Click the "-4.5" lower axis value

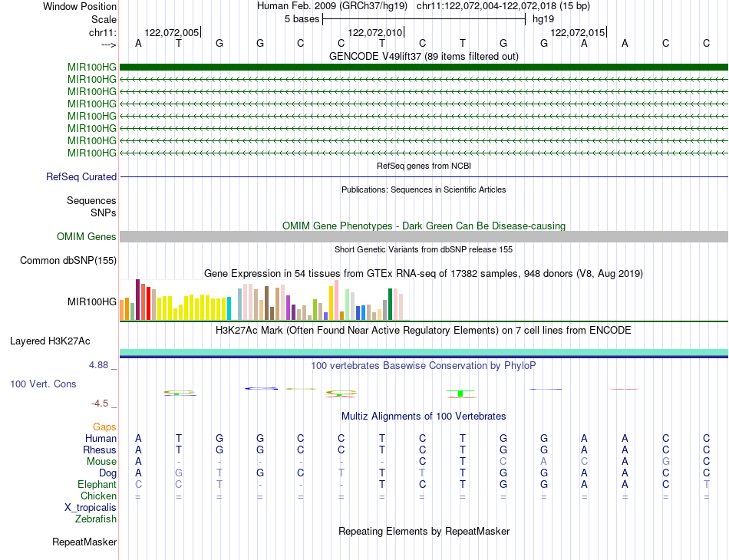pos(100,403)
